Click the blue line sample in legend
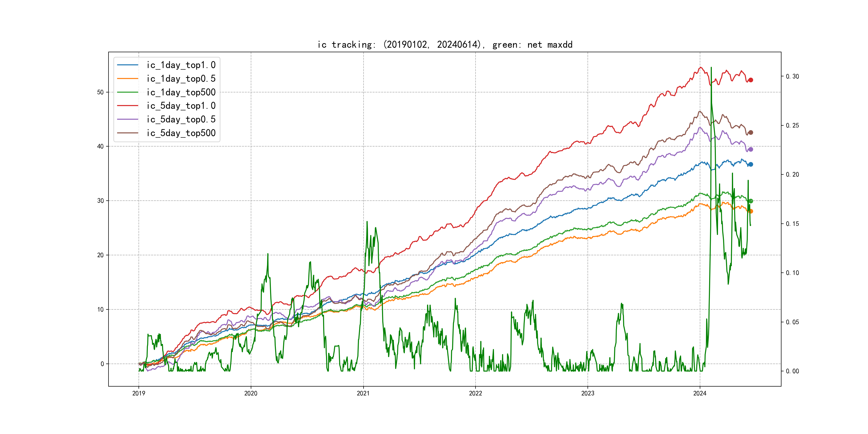868x434 pixels. tap(128, 65)
